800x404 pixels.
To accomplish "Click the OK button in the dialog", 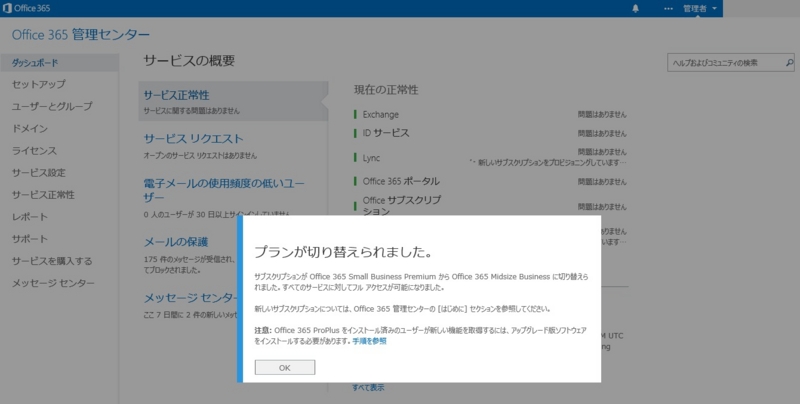I will tap(285, 367).
